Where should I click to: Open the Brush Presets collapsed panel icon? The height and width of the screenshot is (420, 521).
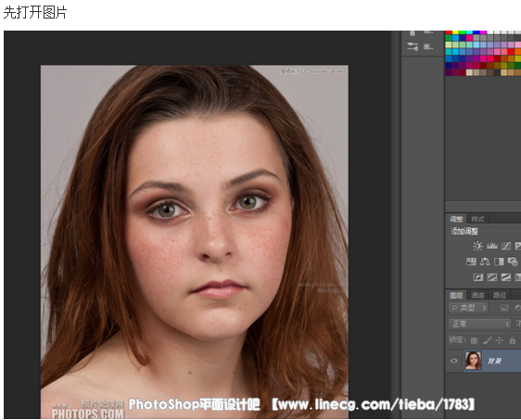coord(413,46)
